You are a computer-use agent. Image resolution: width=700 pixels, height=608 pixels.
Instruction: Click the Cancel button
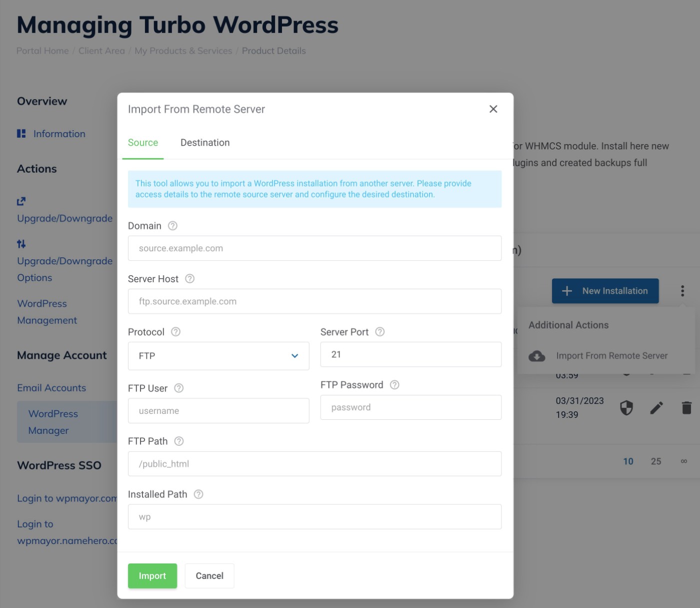coord(209,576)
